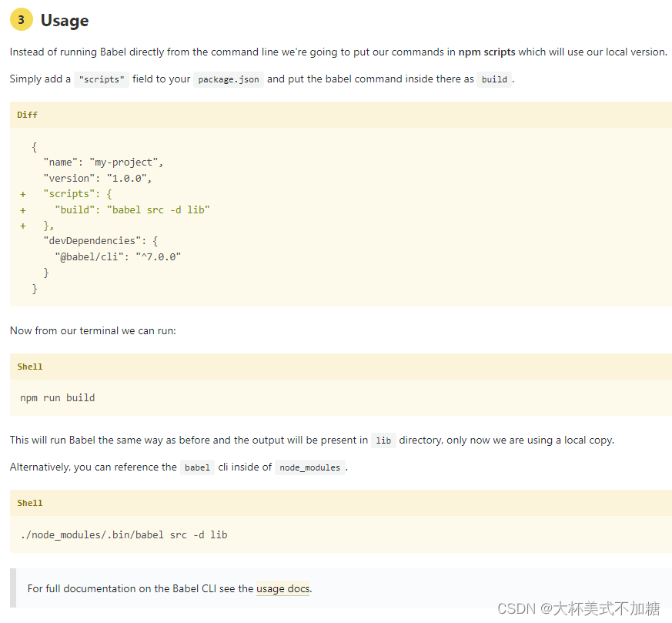Image resolution: width=672 pixels, height=623 pixels.
Task: Click the first Shell code block header
Action: 341,367
